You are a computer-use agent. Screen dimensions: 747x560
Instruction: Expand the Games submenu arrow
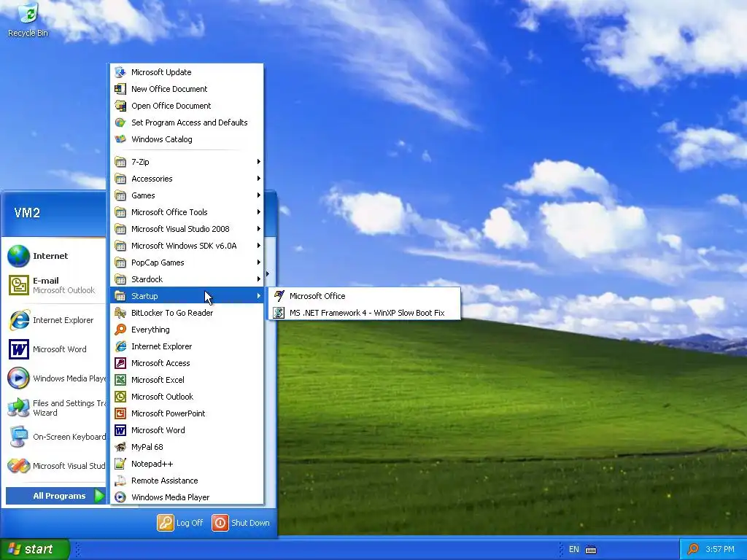pyautogui.click(x=259, y=195)
